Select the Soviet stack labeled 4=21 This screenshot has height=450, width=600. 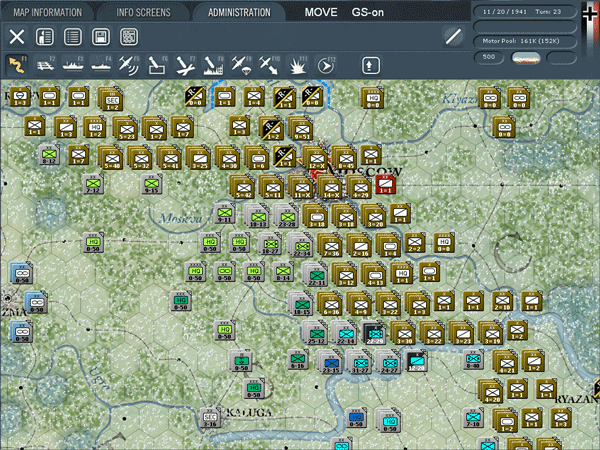coord(506,362)
